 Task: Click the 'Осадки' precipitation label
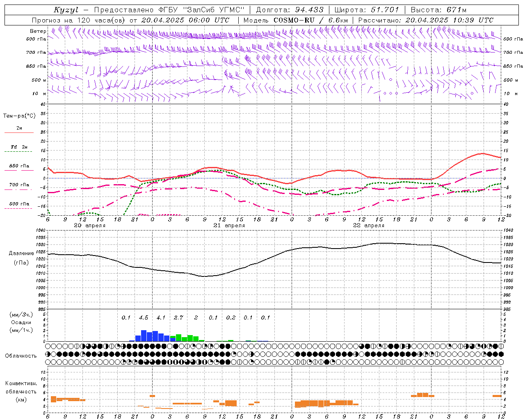tap(21, 322)
